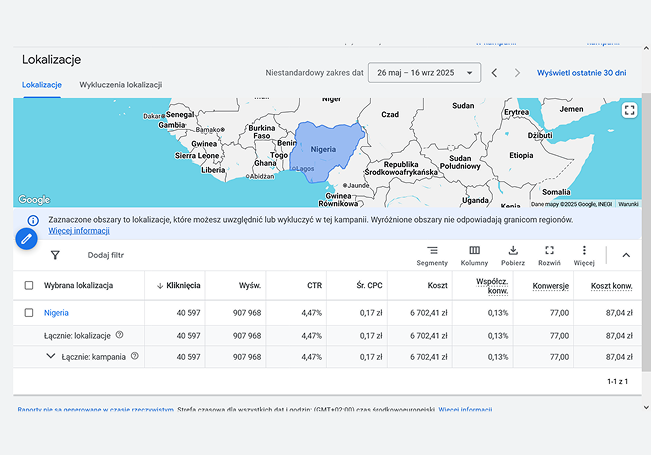651x455 pixels.
Task: Click the filter funnel icon
Action: tap(55, 255)
